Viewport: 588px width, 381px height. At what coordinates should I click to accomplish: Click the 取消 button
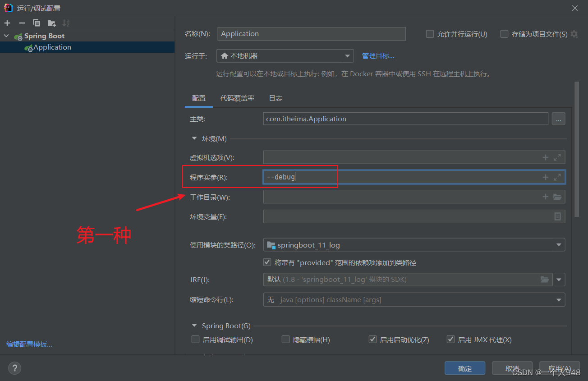click(x=512, y=368)
